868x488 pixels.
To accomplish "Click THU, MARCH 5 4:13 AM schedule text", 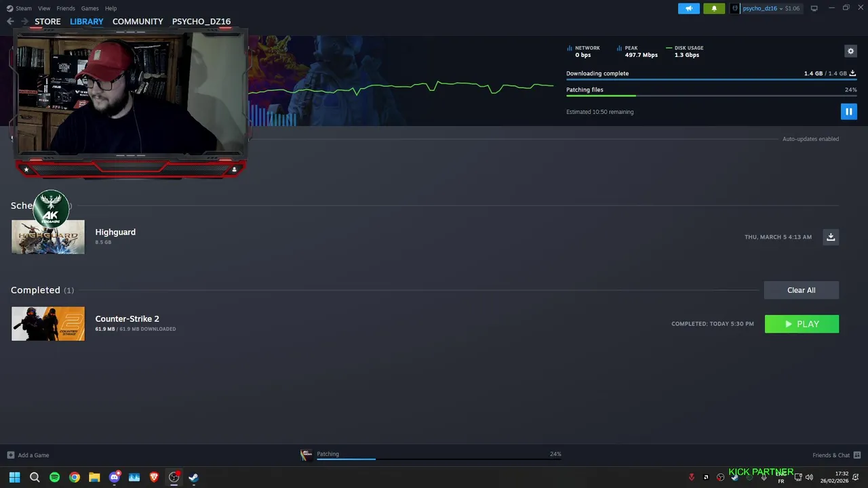I will pyautogui.click(x=778, y=237).
